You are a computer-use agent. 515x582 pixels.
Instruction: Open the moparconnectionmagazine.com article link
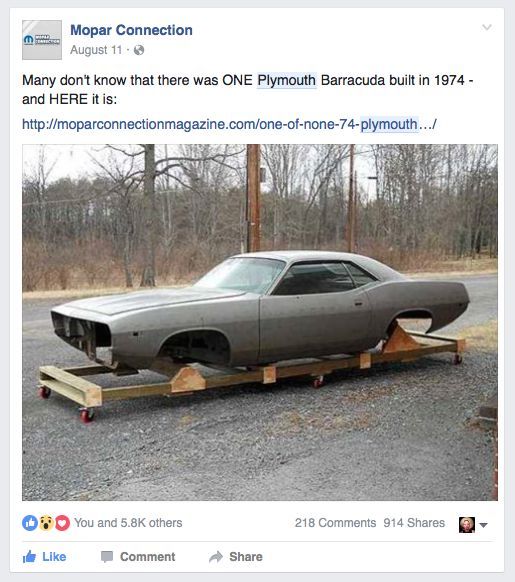[229, 124]
